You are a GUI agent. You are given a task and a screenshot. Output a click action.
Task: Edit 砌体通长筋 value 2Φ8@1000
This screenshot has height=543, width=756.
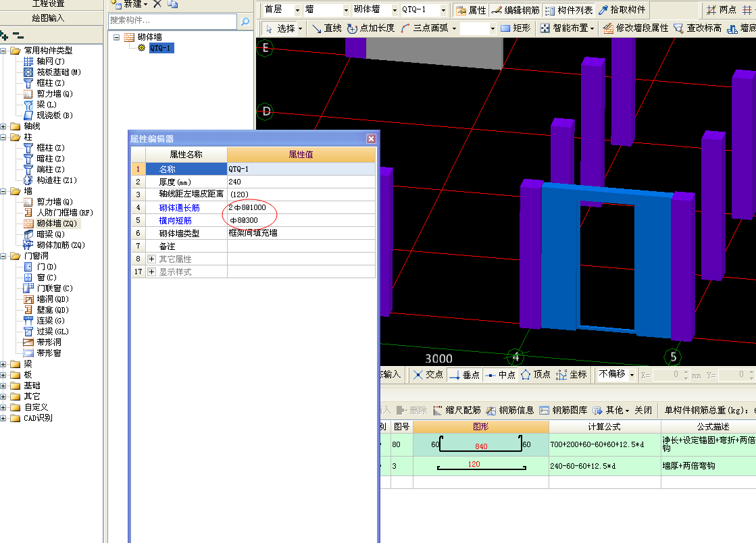[x=301, y=207]
